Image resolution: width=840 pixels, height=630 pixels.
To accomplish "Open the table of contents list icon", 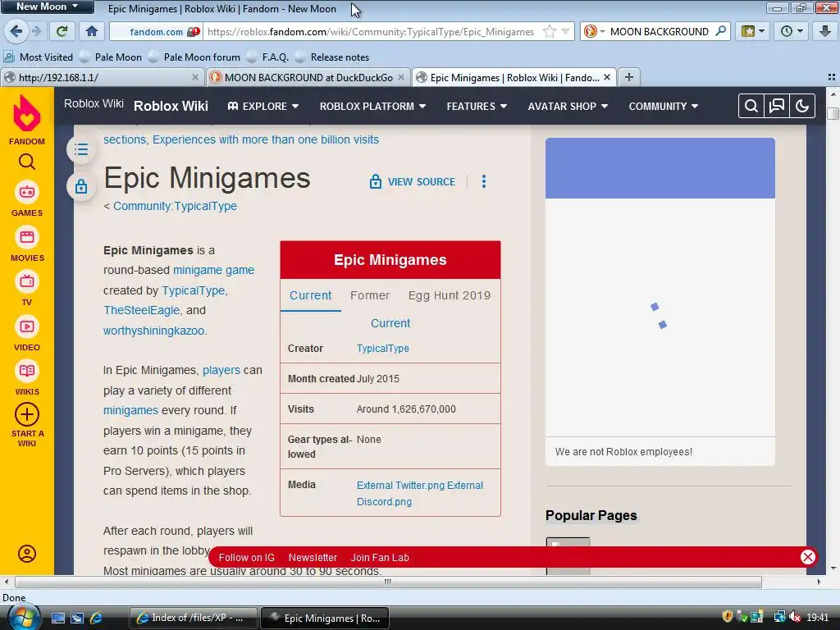I will (81, 149).
